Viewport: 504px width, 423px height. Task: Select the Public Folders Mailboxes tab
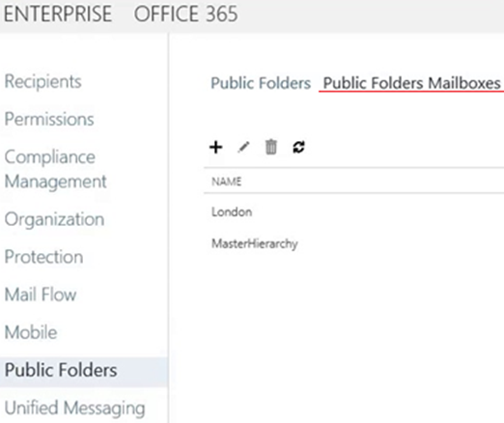pyautogui.click(x=411, y=83)
